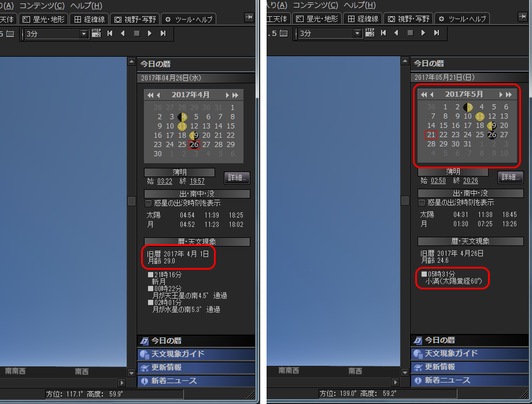532x404 pixels.
Task: Click the keyboard icon in the right toolbar
Action: 284,33
